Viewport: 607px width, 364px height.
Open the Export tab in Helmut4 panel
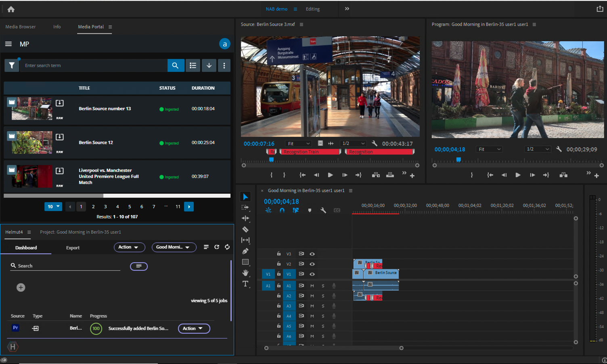tap(73, 248)
